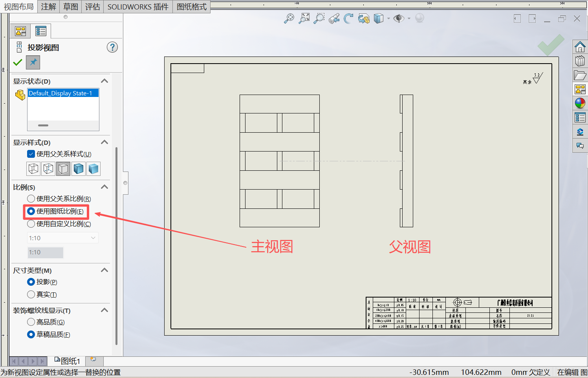Select wireframe display style icon
588x378 pixels.
pos(33,169)
